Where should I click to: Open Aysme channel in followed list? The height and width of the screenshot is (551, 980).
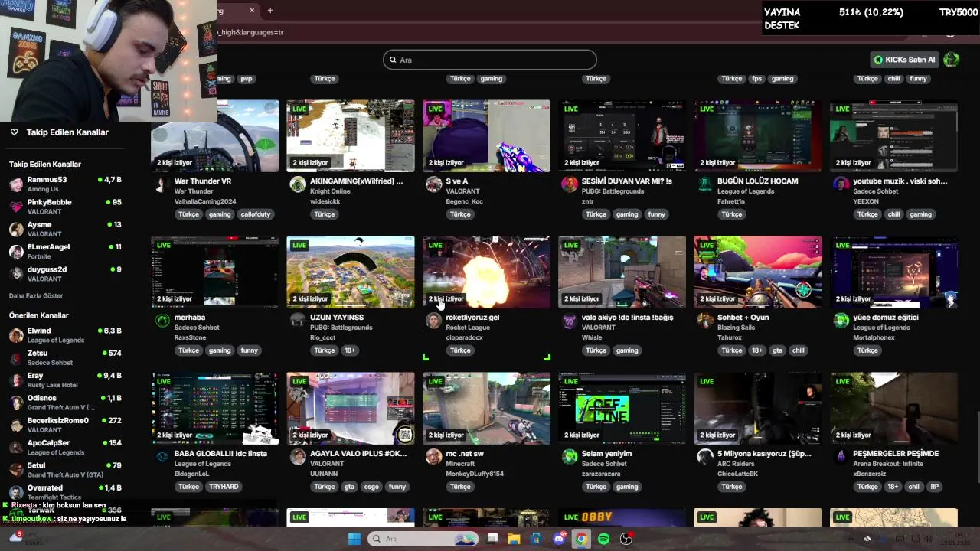[65, 229]
